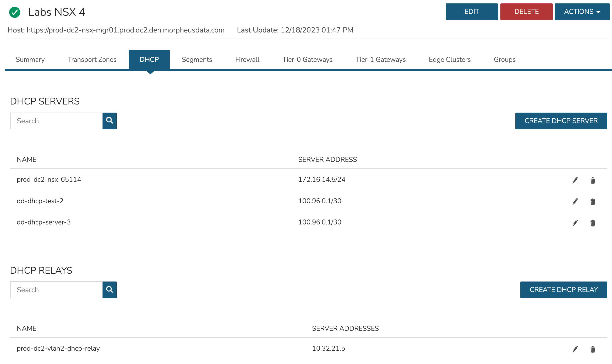Go to the Tier-0 Gateways tab
Image resolution: width=612 pixels, height=364 pixels.
tap(307, 59)
